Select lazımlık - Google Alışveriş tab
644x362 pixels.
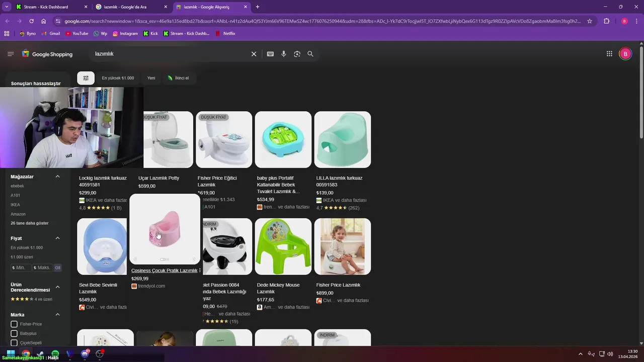click(x=212, y=7)
